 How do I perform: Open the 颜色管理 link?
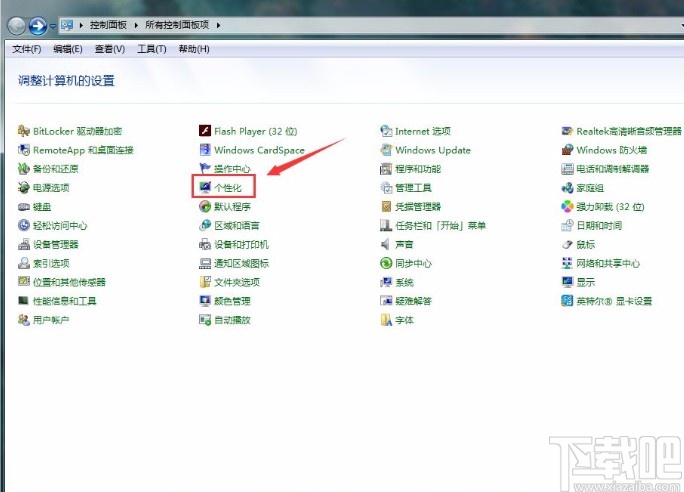tap(232, 301)
